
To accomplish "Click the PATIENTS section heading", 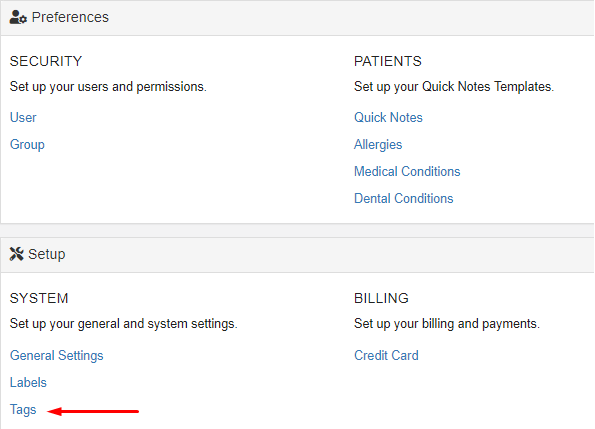I will (388, 61).
